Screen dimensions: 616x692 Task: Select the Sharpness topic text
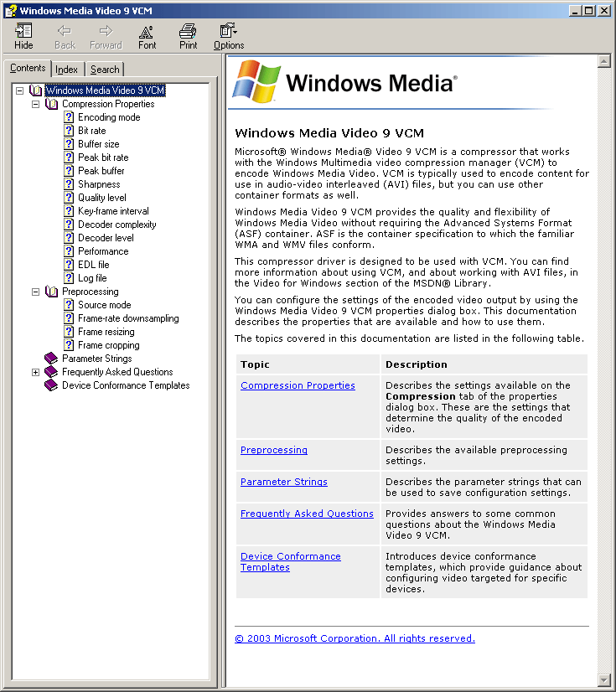(x=99, y=184)
